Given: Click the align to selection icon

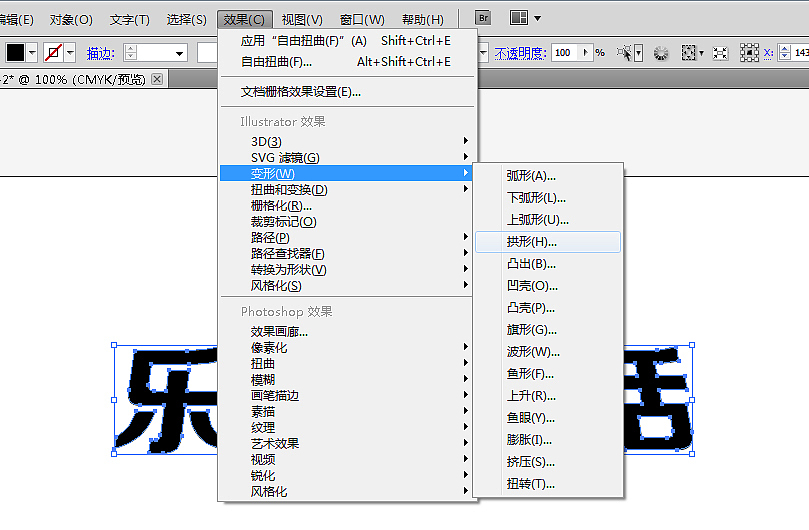Looking at the screenshot, I should (688, 53).
